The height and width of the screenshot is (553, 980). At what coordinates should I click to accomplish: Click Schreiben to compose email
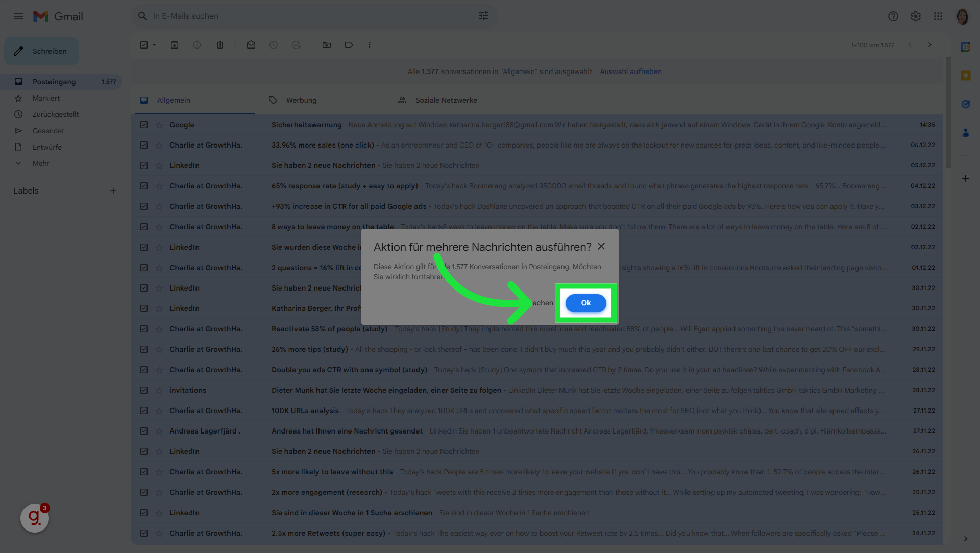click(x=42, y=51)
